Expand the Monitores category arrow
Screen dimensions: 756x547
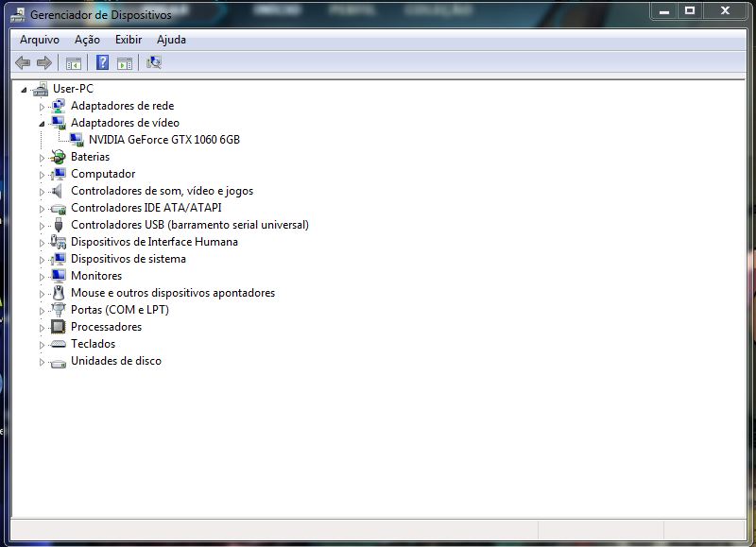(42, 277)
